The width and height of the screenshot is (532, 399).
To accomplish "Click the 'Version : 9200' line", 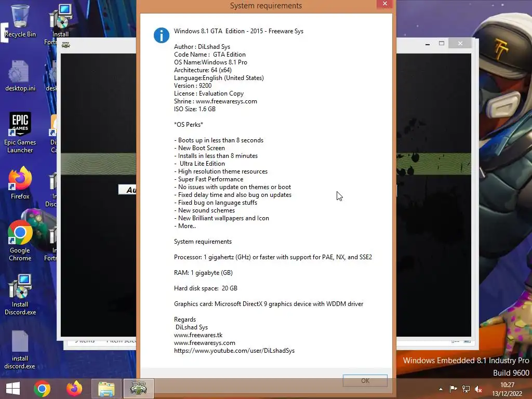I will tap(193, 86).
